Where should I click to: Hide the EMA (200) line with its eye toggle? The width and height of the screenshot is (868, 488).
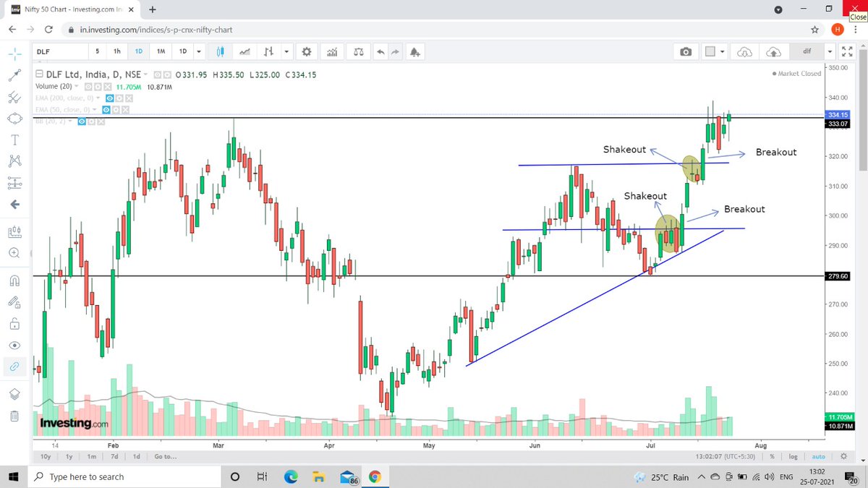110,98
